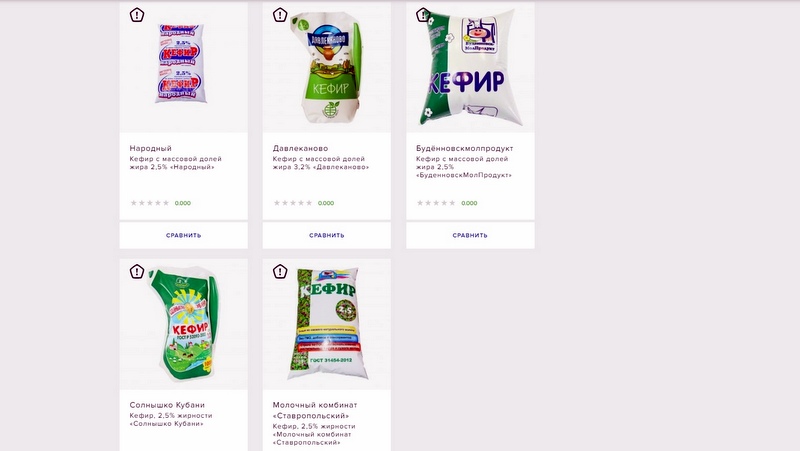Click warning badge on Народный kefir card

(137, 15)
